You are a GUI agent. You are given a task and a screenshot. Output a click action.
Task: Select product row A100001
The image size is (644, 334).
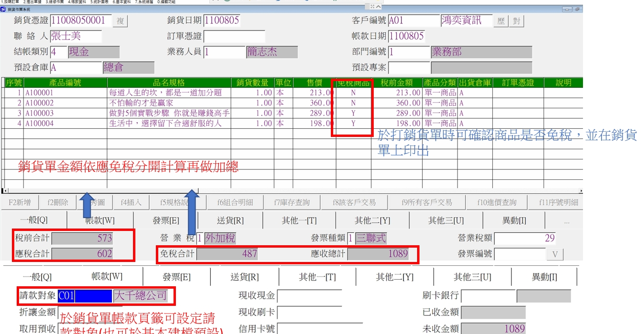coord(292,93)
